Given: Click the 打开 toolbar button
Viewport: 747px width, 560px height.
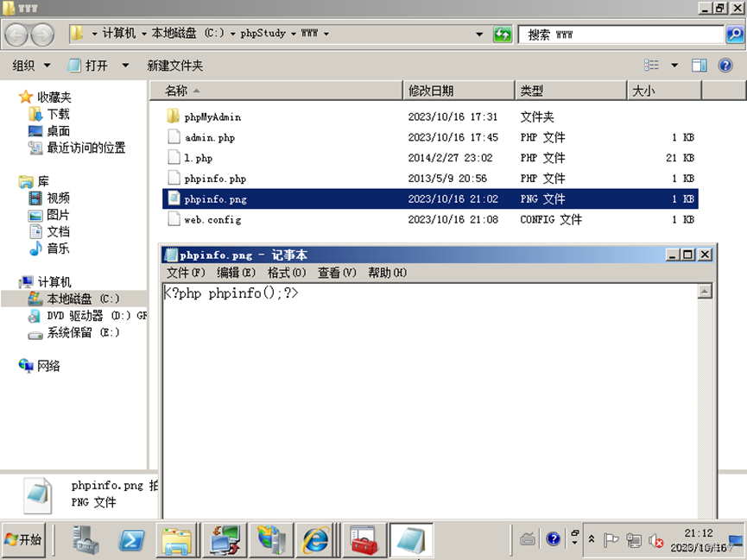Looking at the screenshot, I should point(88,66).
